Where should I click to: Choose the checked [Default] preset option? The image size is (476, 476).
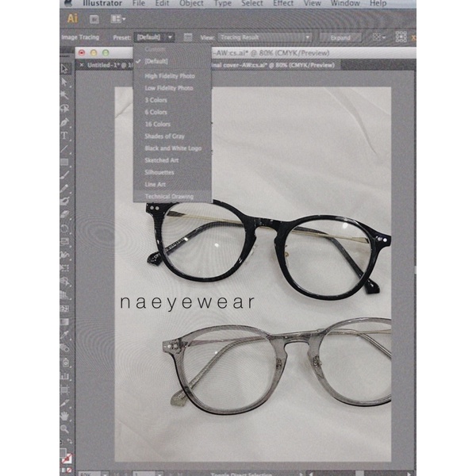click(x=157, y=61)
